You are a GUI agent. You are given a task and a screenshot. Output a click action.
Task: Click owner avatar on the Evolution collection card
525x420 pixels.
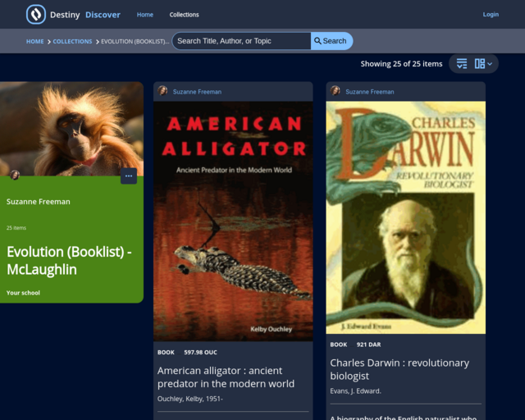pyautogui.click(x=15, y=175)
